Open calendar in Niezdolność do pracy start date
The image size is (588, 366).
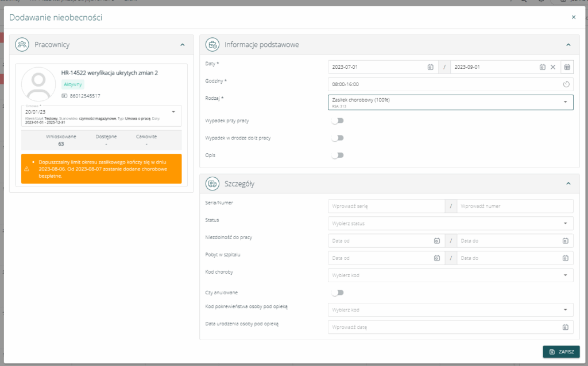(x=436, y=241)
